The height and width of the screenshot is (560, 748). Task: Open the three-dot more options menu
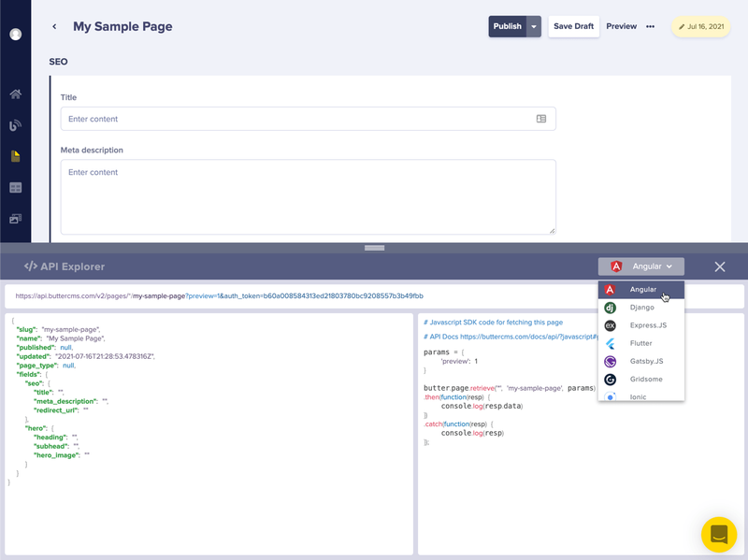[650, 27]
